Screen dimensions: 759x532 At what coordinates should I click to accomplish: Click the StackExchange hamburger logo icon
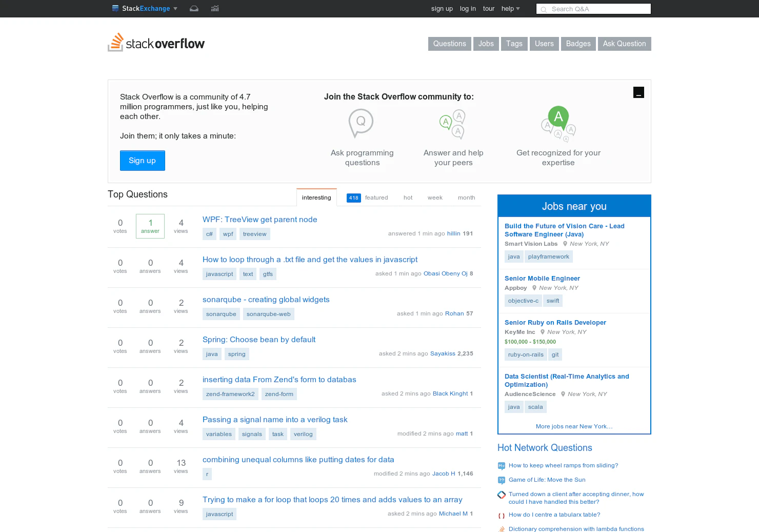click(115, 8)
